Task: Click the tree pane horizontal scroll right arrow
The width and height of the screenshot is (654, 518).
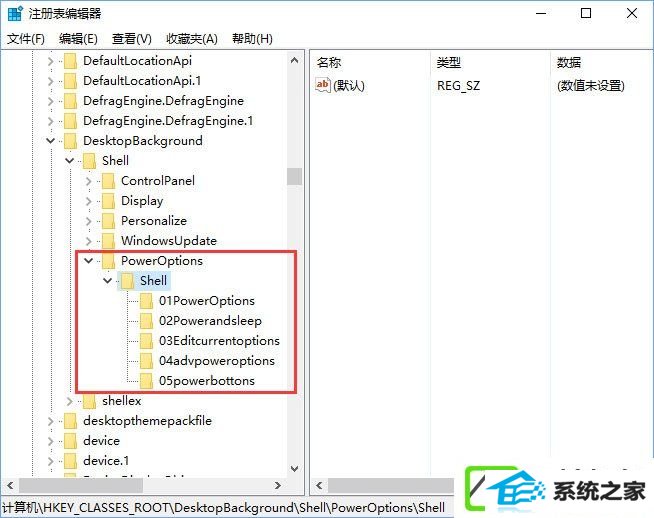Action: pyautogui.click(x=278, y=485)
